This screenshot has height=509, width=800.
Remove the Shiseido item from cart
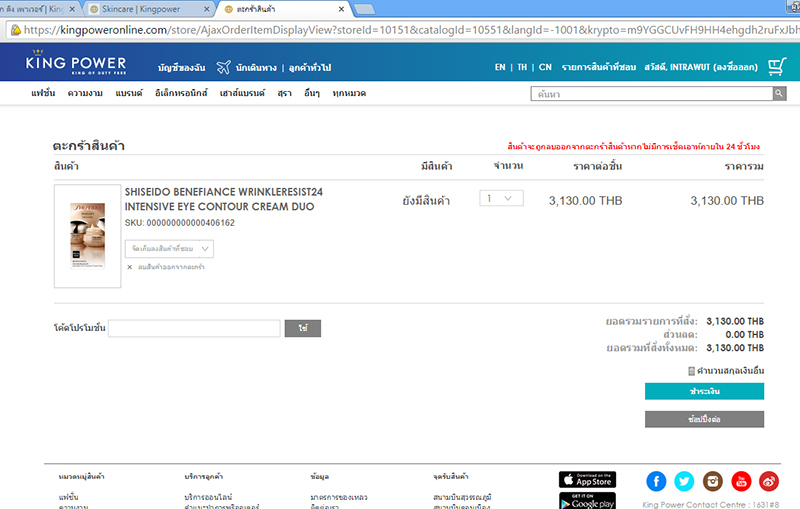[x=166, y=268]
